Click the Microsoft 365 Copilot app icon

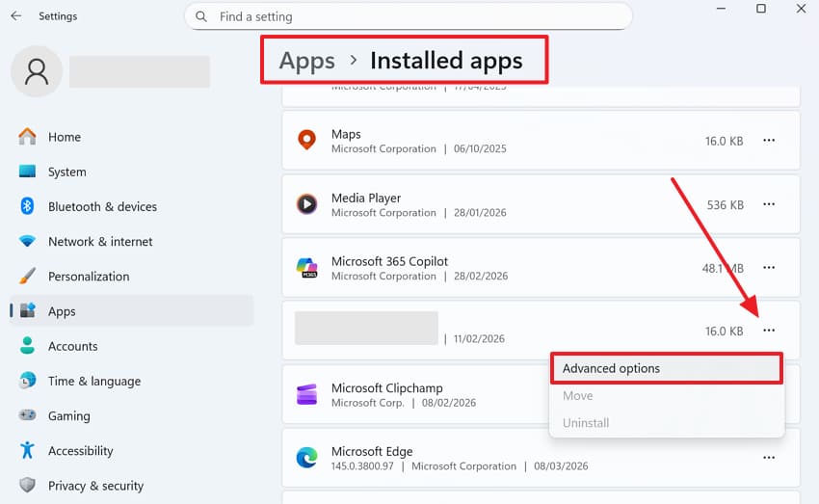pos(306,268)
